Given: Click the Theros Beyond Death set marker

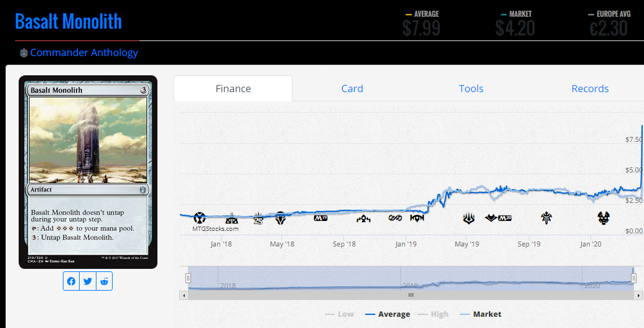Looking at the screenshot, I should click(604, 218).
